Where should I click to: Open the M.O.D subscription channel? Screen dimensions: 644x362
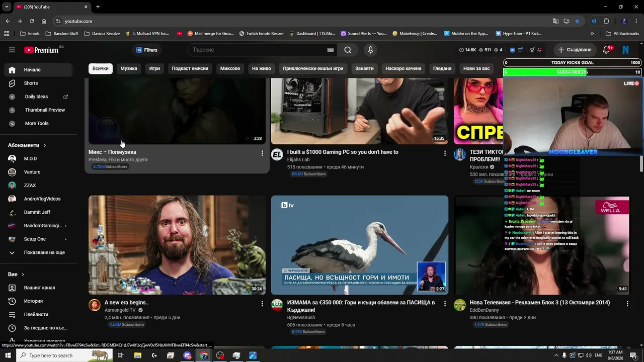click(x=39, y=158)
